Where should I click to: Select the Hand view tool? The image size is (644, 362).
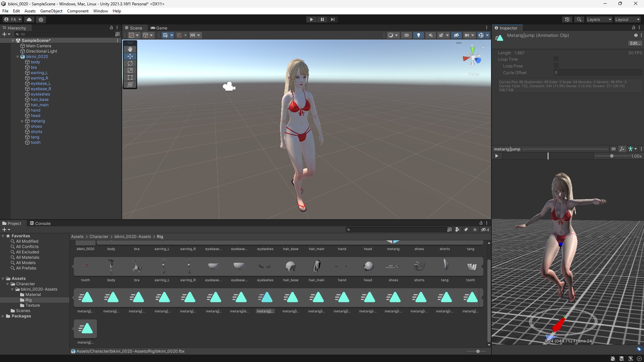point(130,49)
